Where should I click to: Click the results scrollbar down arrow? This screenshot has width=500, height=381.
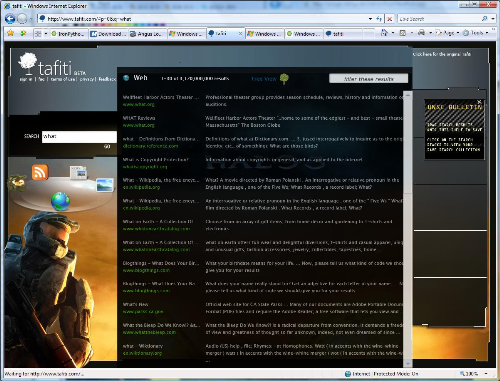click(x=408, y=363)
